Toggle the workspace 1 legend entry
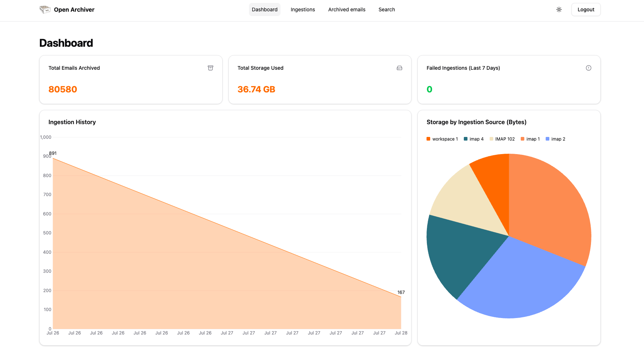This screenshot has width=644, height=352. tap(442, 139)
